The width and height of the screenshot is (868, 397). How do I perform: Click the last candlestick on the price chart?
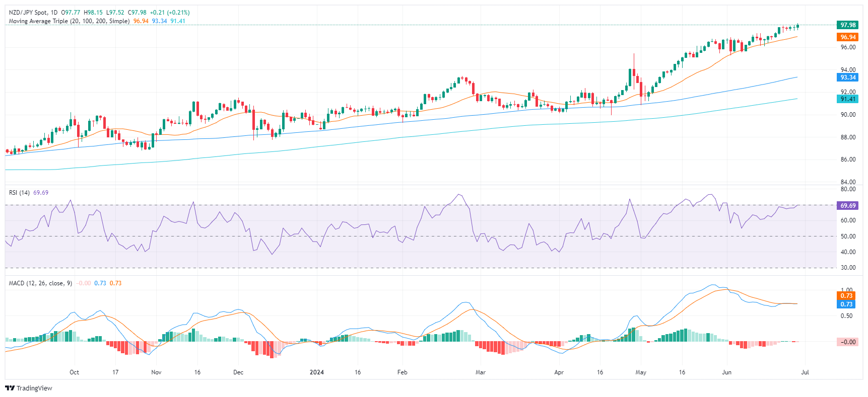tap(797, 26)
